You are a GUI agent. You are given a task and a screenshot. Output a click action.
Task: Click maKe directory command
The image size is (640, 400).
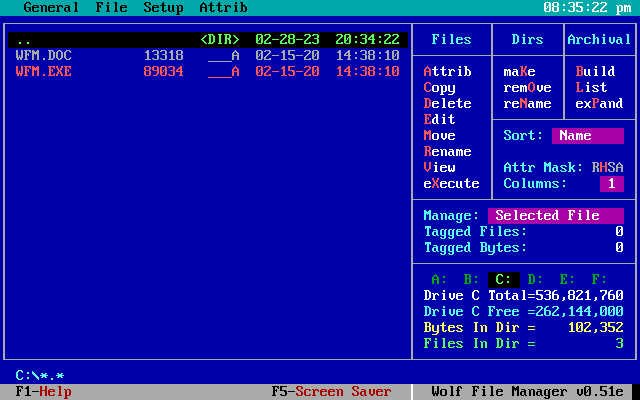519,72
